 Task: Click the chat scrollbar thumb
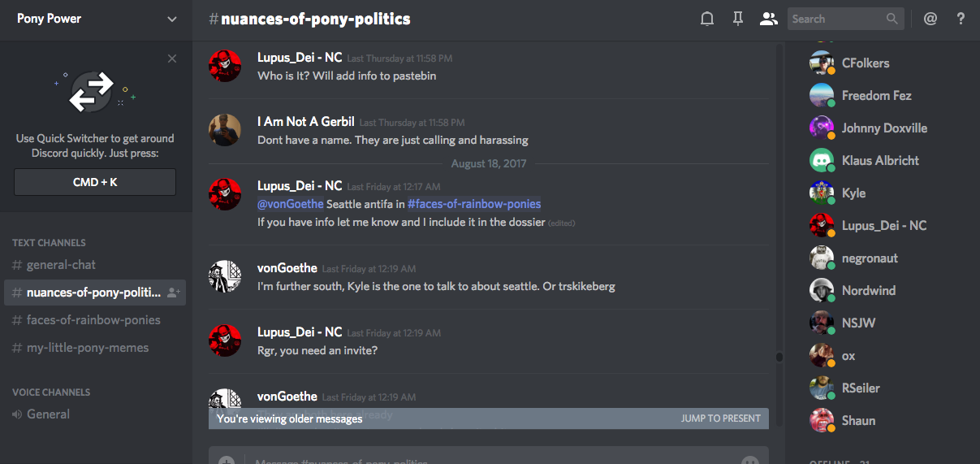click(x=779, y=357)
